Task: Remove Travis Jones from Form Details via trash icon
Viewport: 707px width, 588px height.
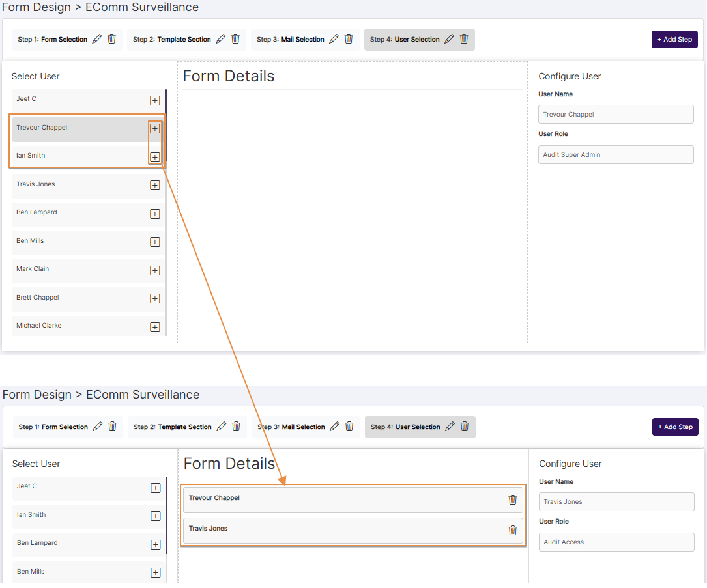Action: tap(513, 530)
